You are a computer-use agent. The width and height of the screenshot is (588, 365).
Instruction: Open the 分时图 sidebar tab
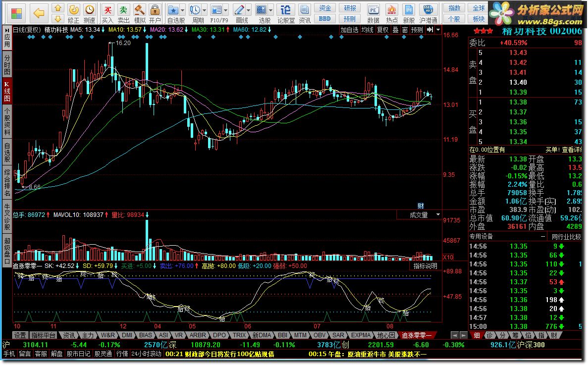point(7,64)
